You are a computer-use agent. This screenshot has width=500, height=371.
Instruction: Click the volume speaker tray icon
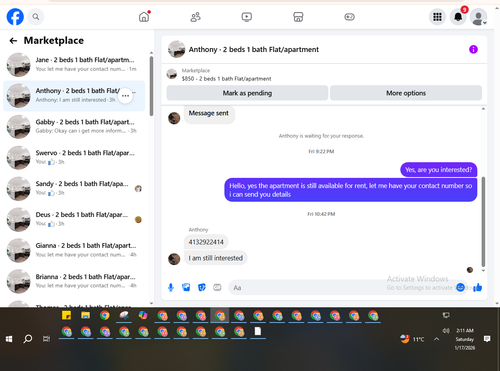point(446,331)
